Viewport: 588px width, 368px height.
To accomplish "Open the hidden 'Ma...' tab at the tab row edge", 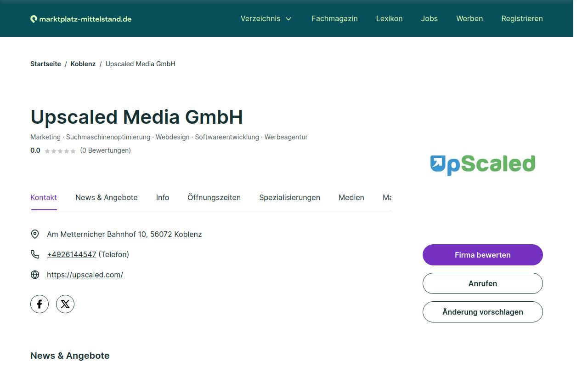I will (388, 197).
